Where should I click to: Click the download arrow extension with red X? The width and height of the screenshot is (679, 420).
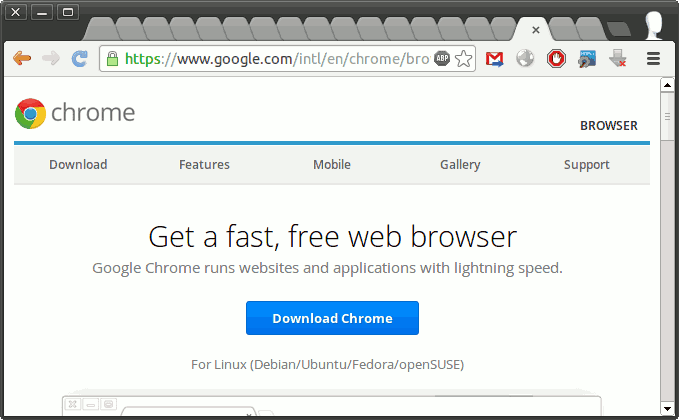point(618,59)
